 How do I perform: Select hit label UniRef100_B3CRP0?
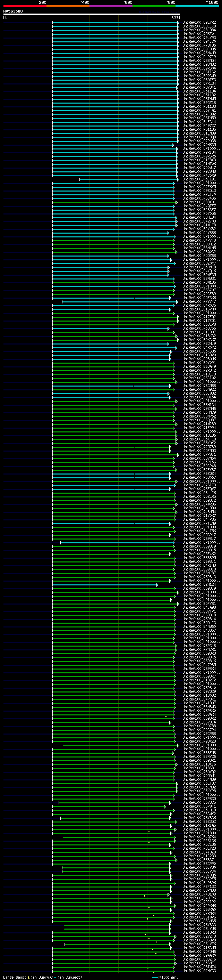point(199,864)
